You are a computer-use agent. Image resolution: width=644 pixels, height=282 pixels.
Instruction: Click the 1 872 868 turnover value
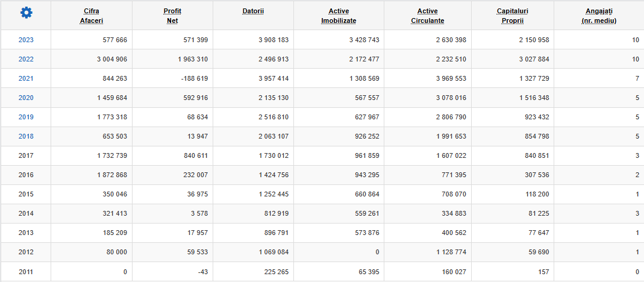click(x=112, y=175)
